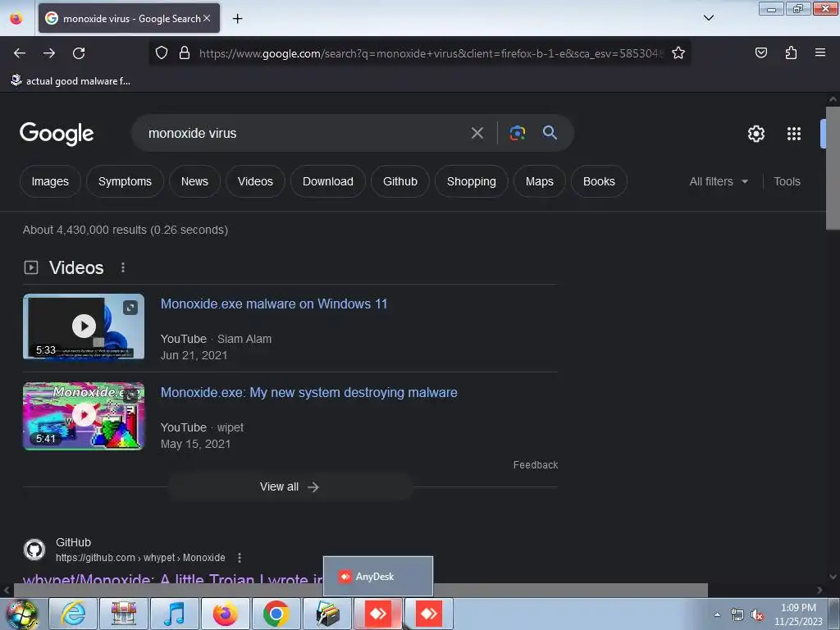Reload the current page
840x630 pixels.
(x=79, y=53)
